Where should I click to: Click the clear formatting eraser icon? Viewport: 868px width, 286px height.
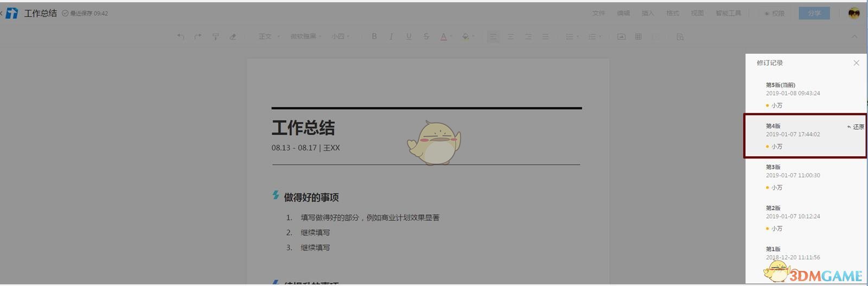coord(233,36)
